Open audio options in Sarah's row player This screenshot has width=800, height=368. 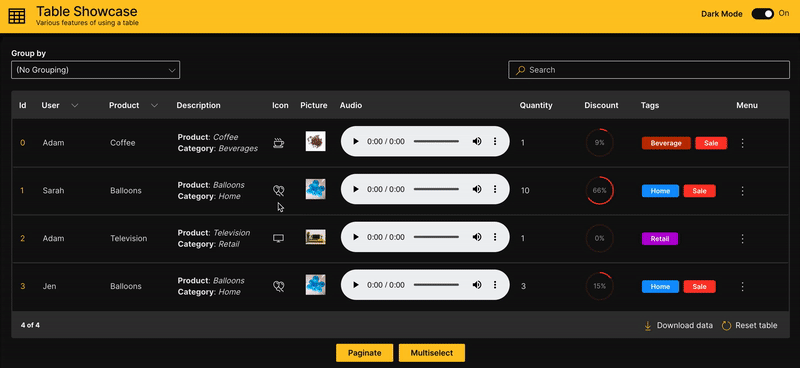coord(494,189)
